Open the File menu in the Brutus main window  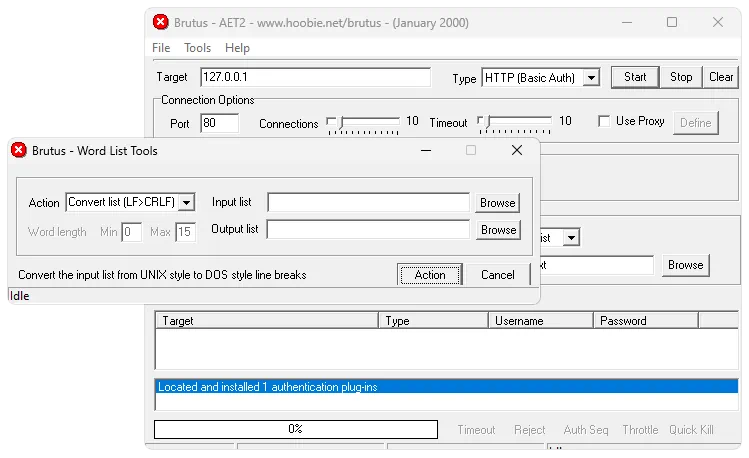point(161,48)
